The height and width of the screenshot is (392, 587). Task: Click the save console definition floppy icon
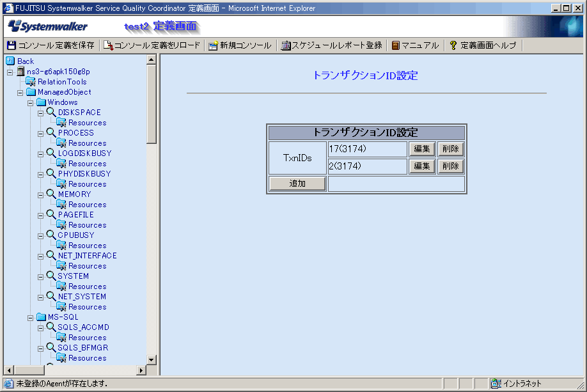coord(12,45)
